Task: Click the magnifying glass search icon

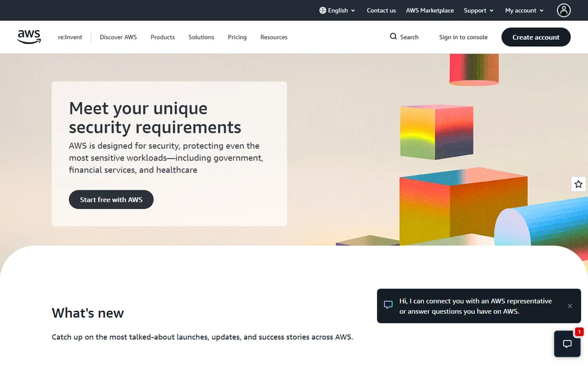Action: point(393,36)
